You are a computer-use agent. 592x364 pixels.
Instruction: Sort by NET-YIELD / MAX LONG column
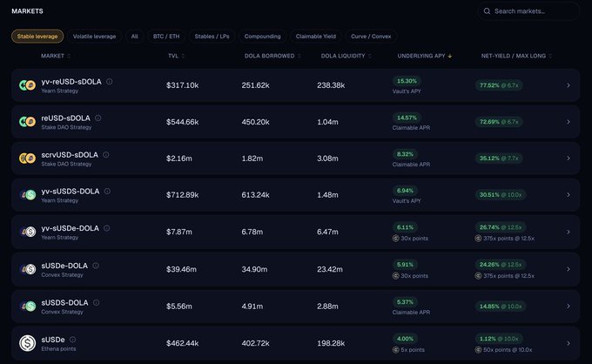pos(516,56)
